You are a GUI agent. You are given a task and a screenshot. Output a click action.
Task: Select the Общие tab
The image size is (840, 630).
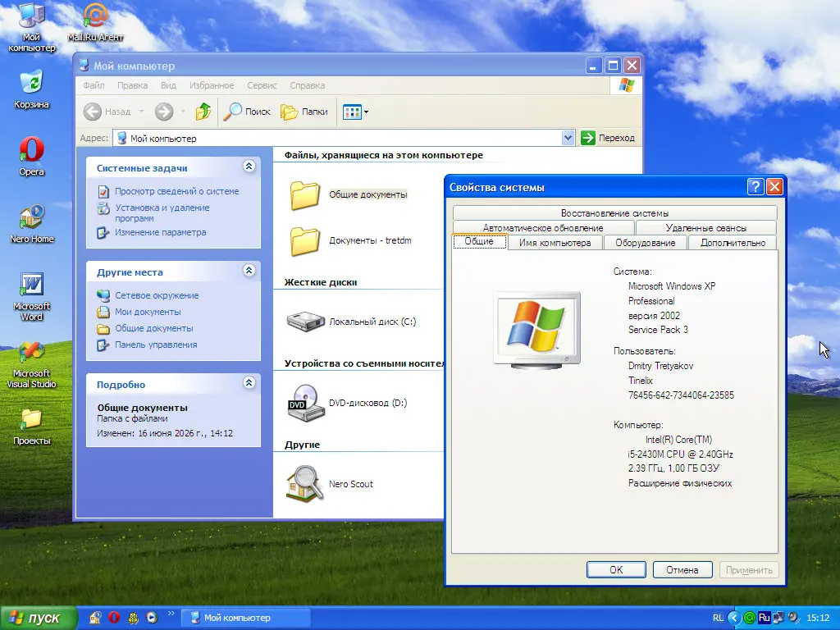(479, 242)
